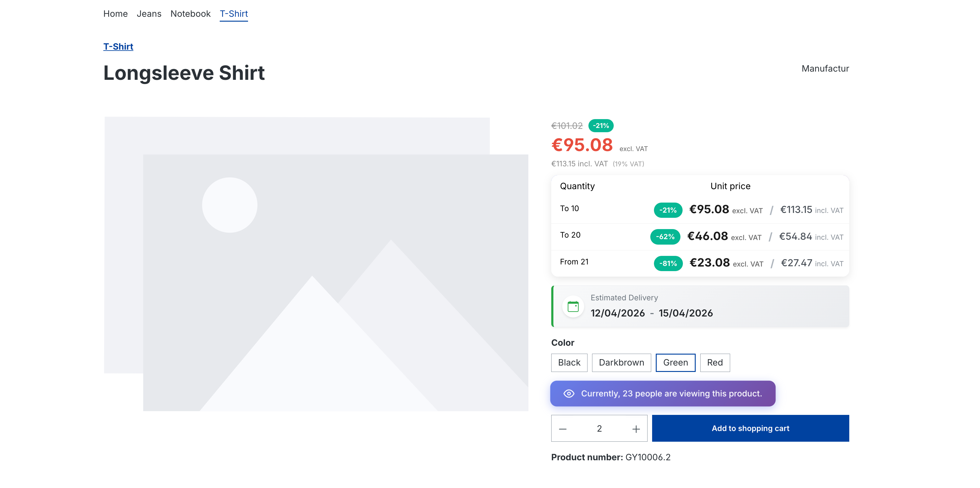Click the minus quantity stepper icon

pyautogui.click(x=563, y=429)
